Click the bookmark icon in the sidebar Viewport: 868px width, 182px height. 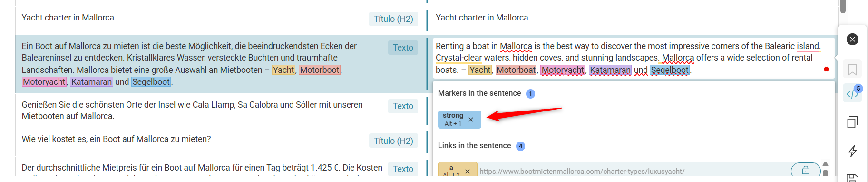[x=852, y=70]
